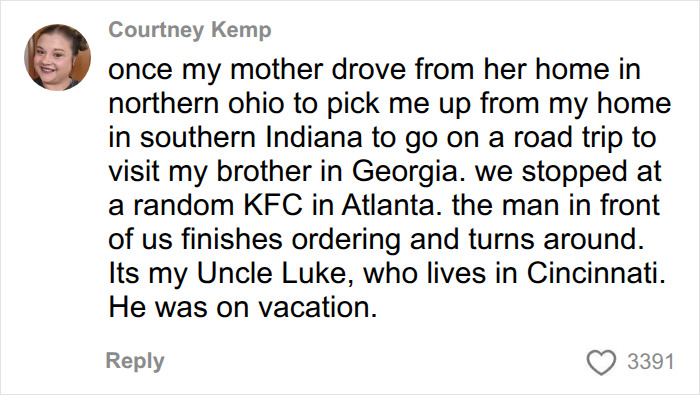Click the 3391 likes count
The width and height of the screenshot is (700, 395).
pyautogui.click(x=650, y=362)
